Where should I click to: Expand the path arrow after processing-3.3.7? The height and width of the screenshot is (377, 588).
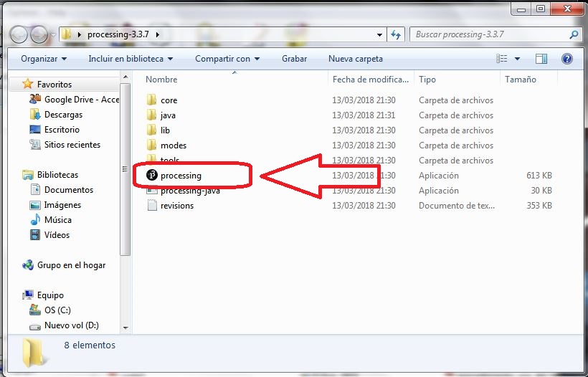[158, 34]
